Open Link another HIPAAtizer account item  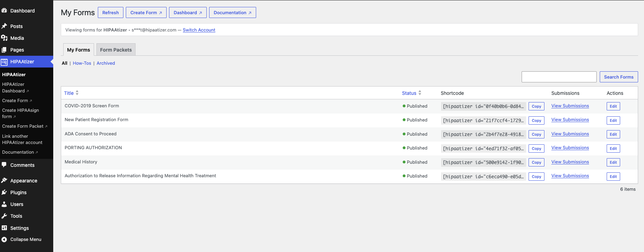[x=22, y=139]
